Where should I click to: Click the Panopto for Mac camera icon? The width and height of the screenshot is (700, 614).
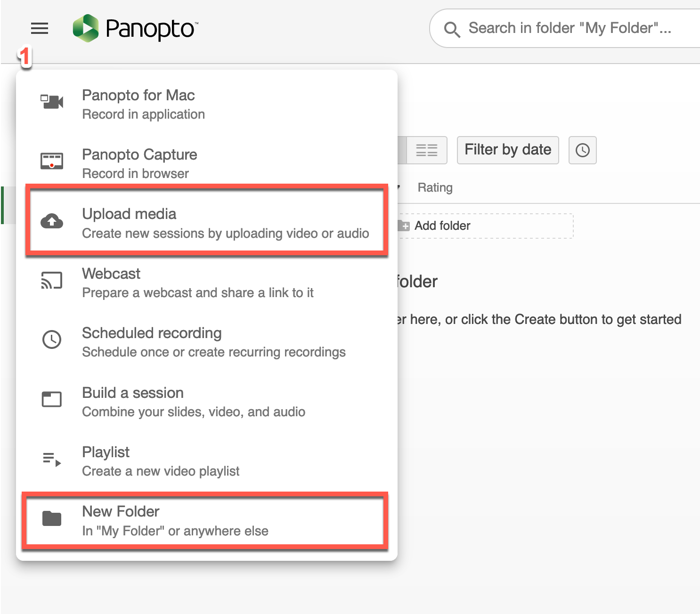52,101
